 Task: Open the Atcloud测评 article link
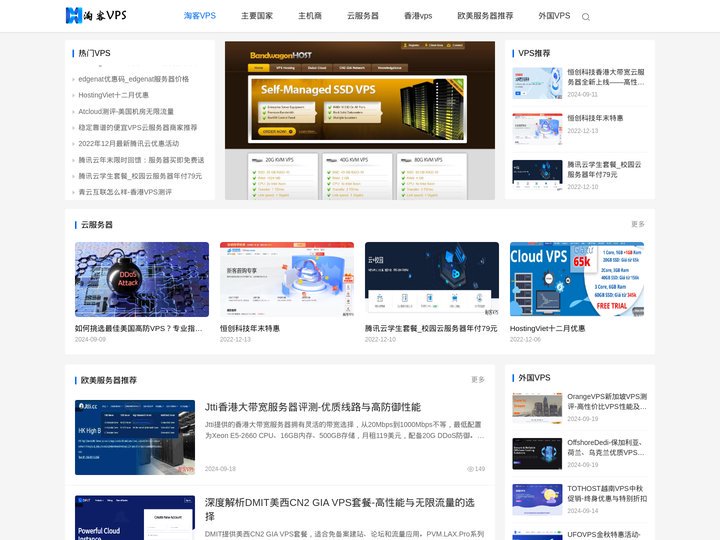(x=126, y=111)
